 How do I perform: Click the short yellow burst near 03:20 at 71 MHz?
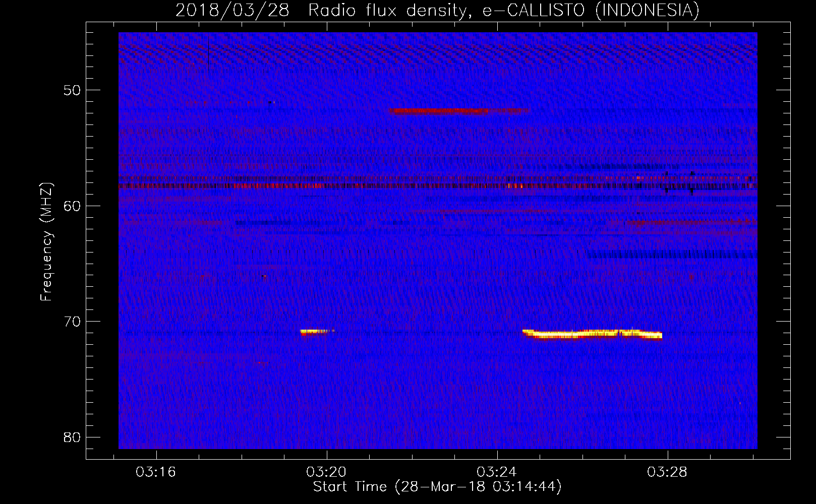tap(318, 332)
